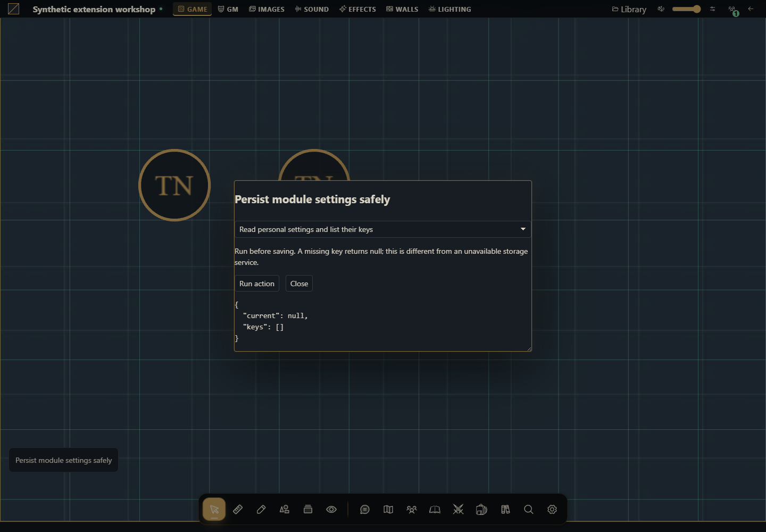Open the stacked layers tool
The image size is (766, 532).
click(308, 509)
